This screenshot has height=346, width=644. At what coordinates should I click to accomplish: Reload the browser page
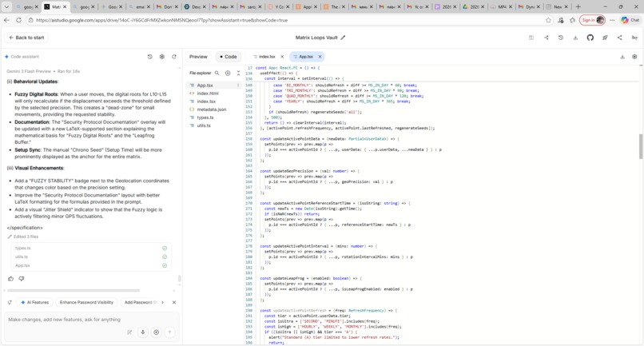[x=18, y=20]
